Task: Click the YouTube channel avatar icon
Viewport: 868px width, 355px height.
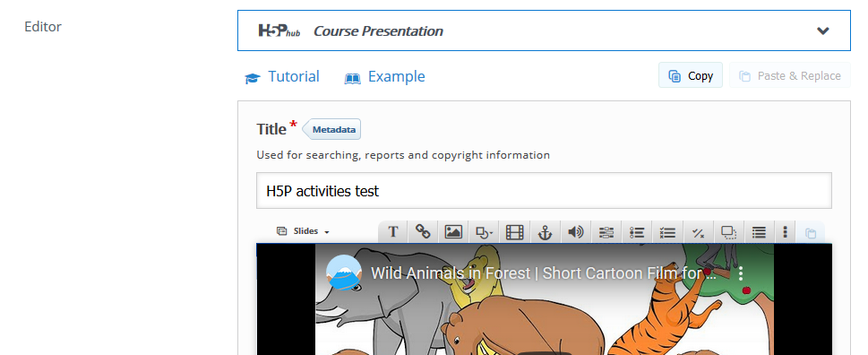Action: 344,273
